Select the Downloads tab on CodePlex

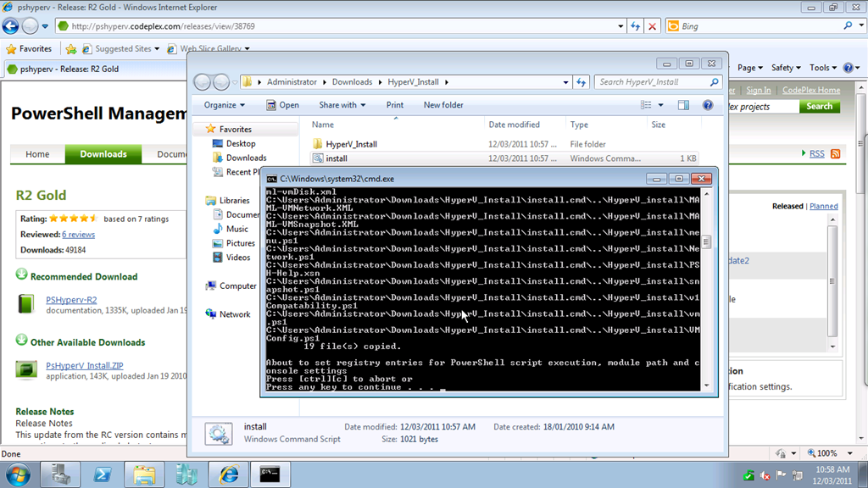[103, 154]
